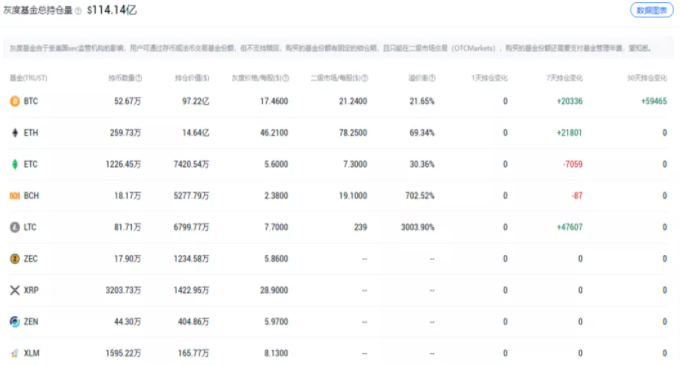Click the ETC fund name
This screenshot has width=680, height=366.
30,164
